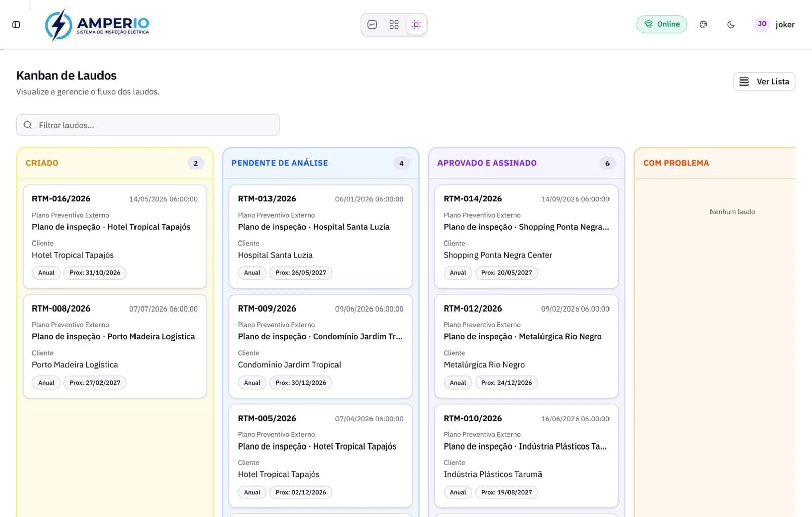The height and width of the screenshot is (517, 812).
Task: Open the color palette theme icon
Action: [703, 24]
